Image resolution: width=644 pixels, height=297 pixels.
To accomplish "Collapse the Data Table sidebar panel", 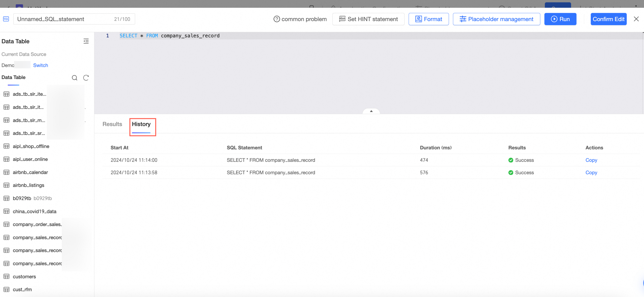I will click(x=86, y=41).
